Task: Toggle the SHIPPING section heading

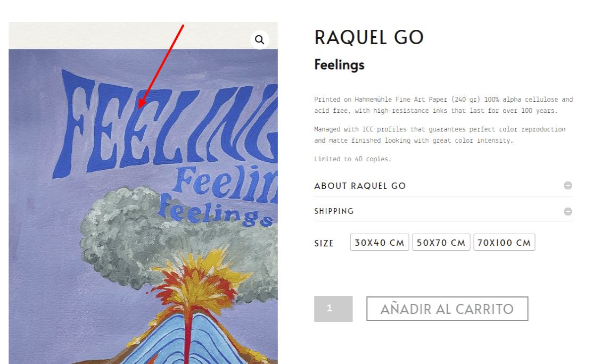Action: tap(334, 211)
